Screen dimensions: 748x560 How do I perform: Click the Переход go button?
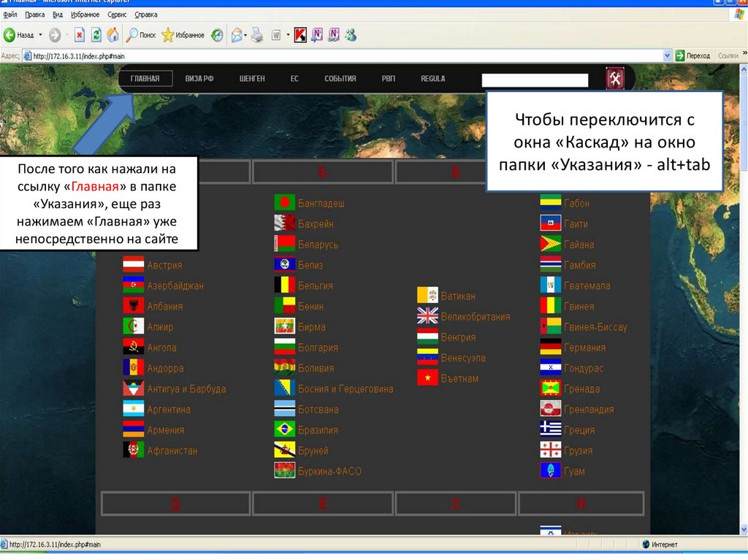(692, 55)
